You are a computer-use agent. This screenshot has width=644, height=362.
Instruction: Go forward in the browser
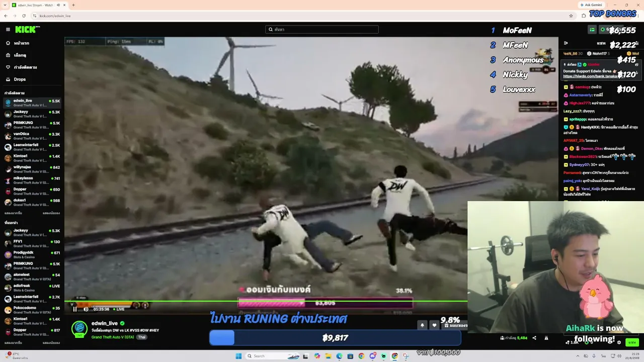coord(15,16)
